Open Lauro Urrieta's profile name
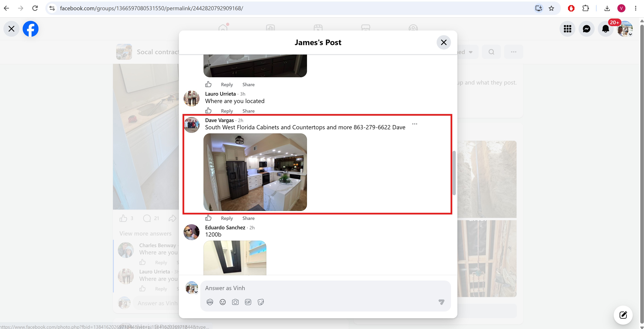The width and height of the screenshot is (644, 329). pos(220,94)
